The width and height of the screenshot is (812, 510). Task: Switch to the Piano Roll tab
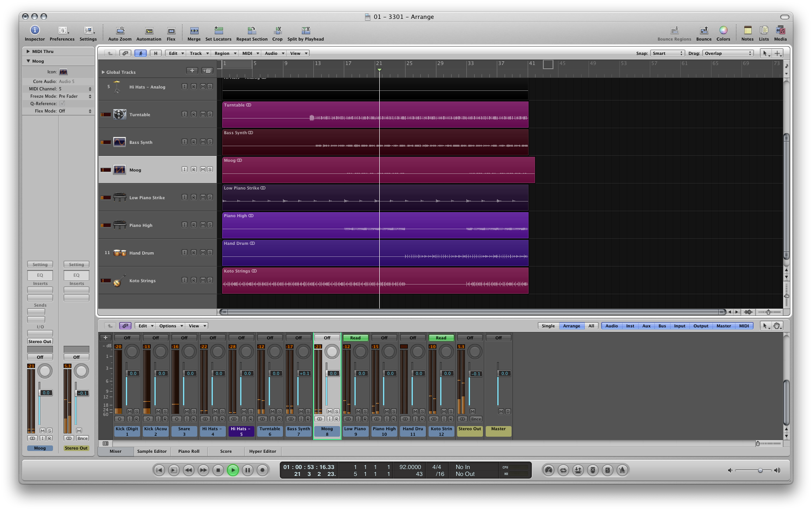[x=189, y=451]
